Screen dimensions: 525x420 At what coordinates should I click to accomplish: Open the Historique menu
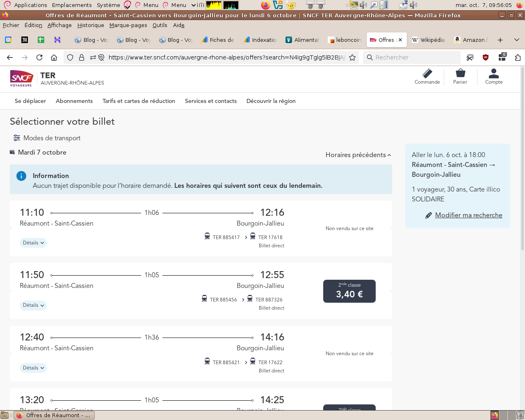[91, 25]
